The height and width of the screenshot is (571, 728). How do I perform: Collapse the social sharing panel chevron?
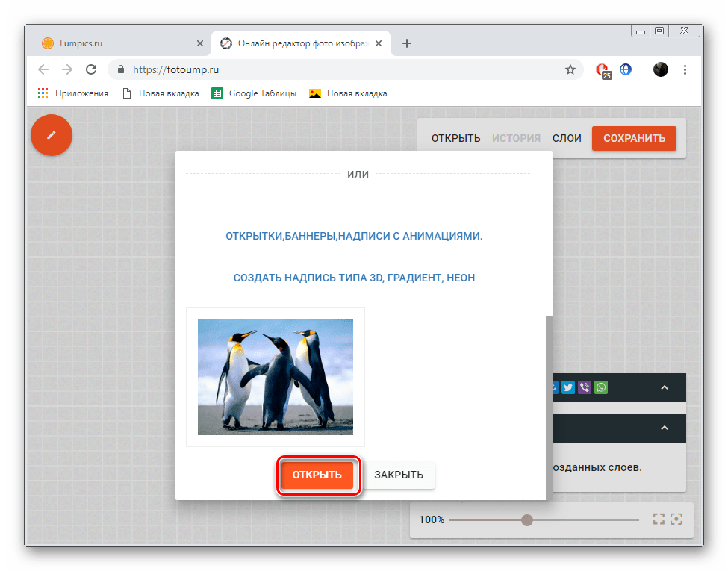point(665,387)
